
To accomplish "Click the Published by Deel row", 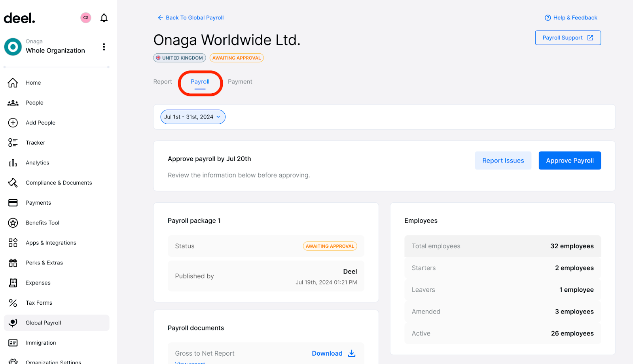I will 266,276.
